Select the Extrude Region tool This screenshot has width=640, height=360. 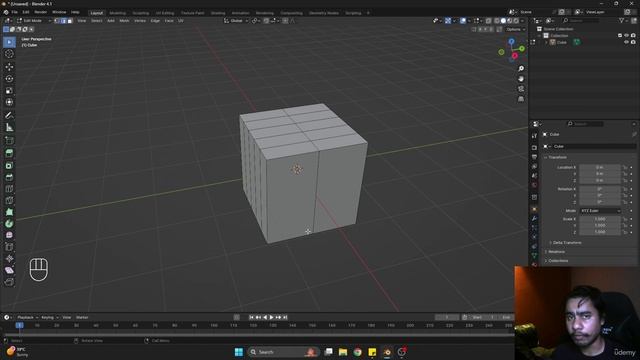point(9,153)
